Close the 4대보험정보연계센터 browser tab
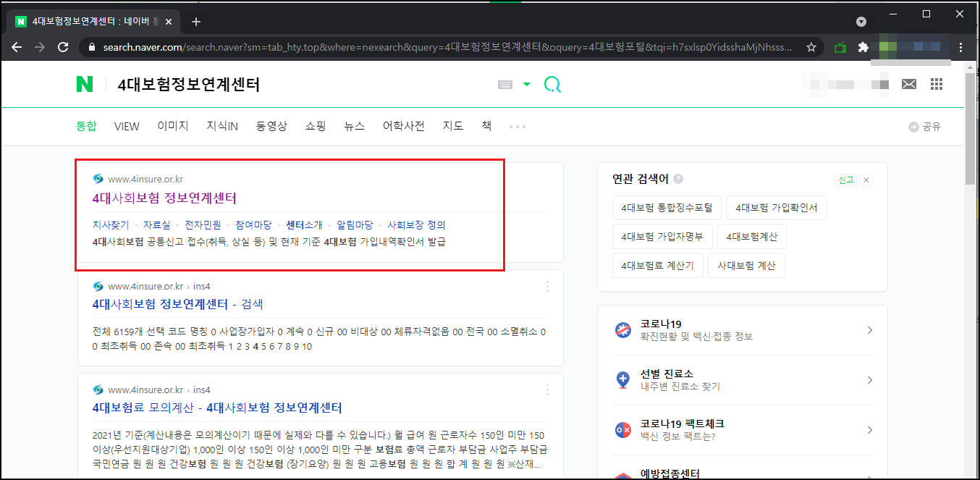The height and width of the screenshot is (480, 980). (x=169, y=21)
